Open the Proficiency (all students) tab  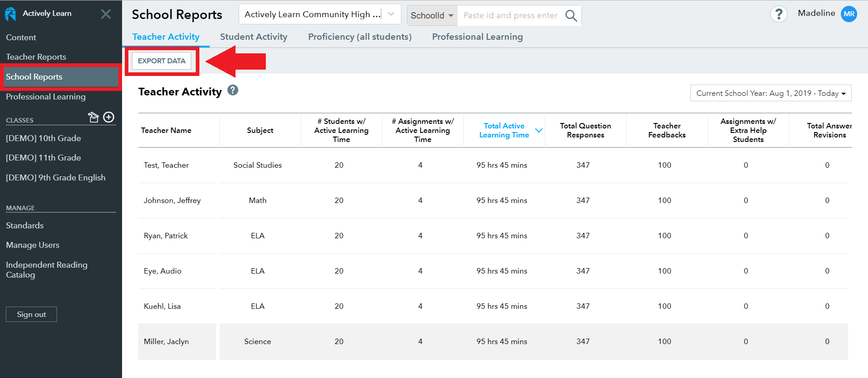point(360,37)
